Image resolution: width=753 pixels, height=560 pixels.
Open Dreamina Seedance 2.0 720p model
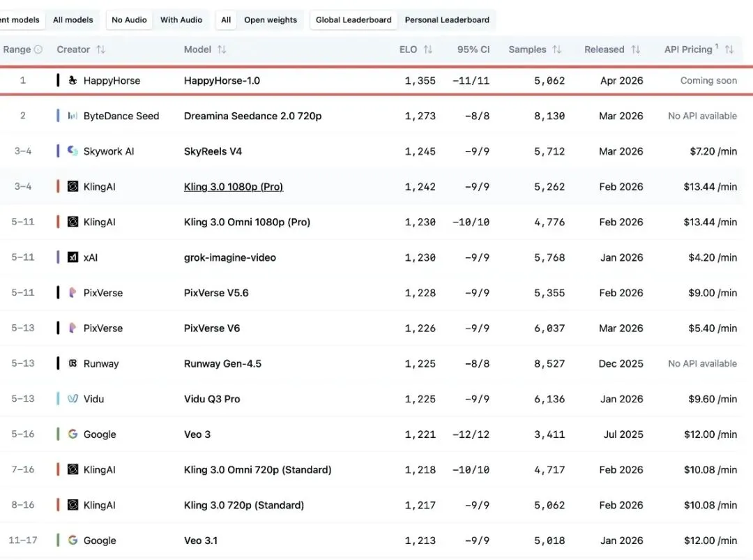tap(252, 116)
